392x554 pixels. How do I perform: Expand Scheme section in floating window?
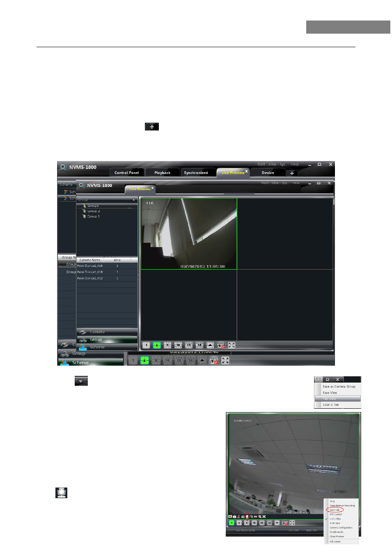[107, 347]
